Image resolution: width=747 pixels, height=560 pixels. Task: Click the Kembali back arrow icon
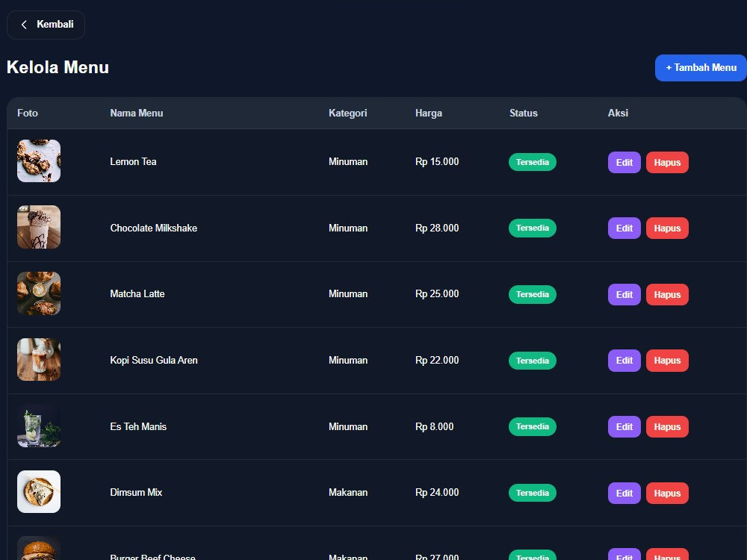click(24, 25)
